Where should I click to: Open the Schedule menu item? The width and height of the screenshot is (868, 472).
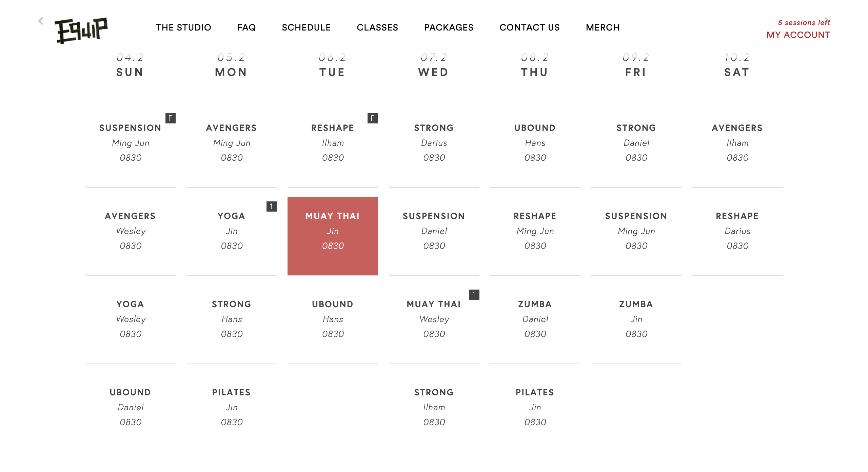306,27
